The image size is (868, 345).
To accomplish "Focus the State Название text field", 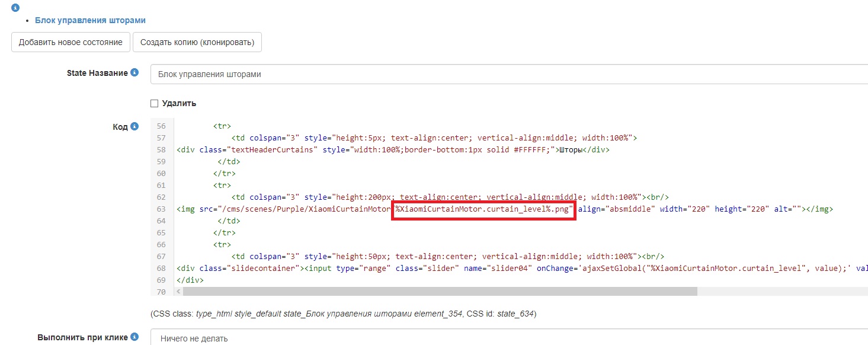I will [x=508, y=75].
